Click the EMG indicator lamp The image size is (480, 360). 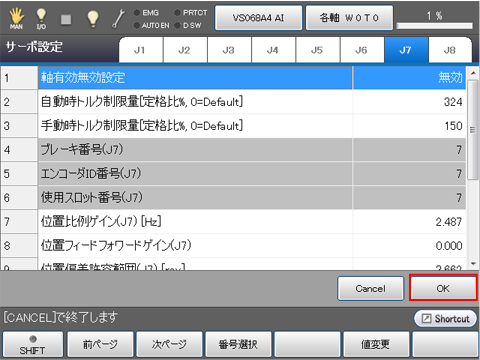click(137, 13)
